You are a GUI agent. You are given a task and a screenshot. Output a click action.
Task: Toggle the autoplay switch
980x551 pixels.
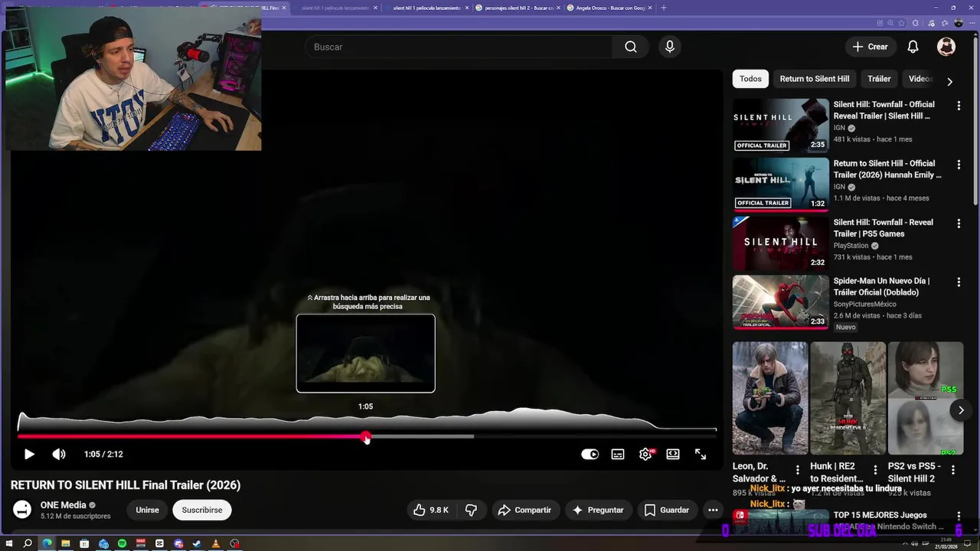(590, 454)
